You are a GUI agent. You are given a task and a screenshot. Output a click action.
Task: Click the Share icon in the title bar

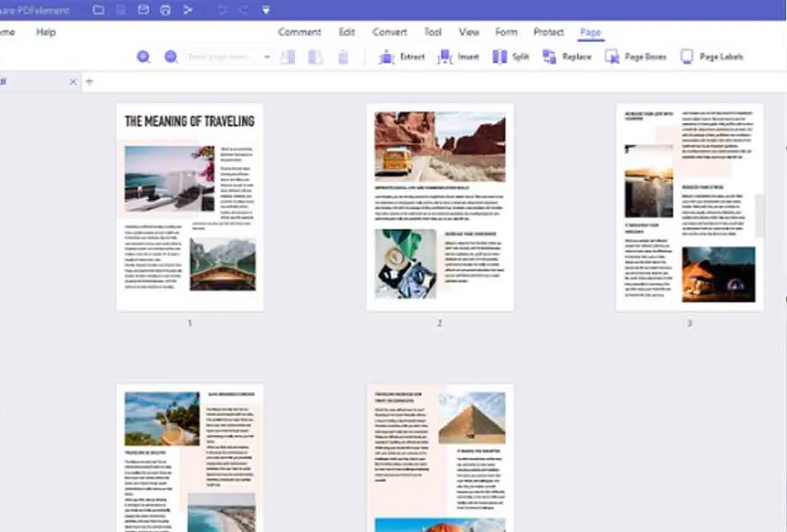[188, 9]
